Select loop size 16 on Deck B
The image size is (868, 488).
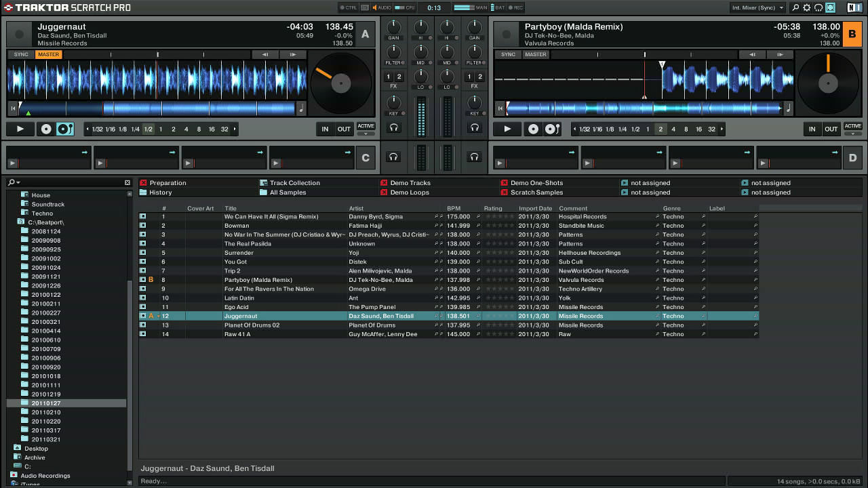698,129
